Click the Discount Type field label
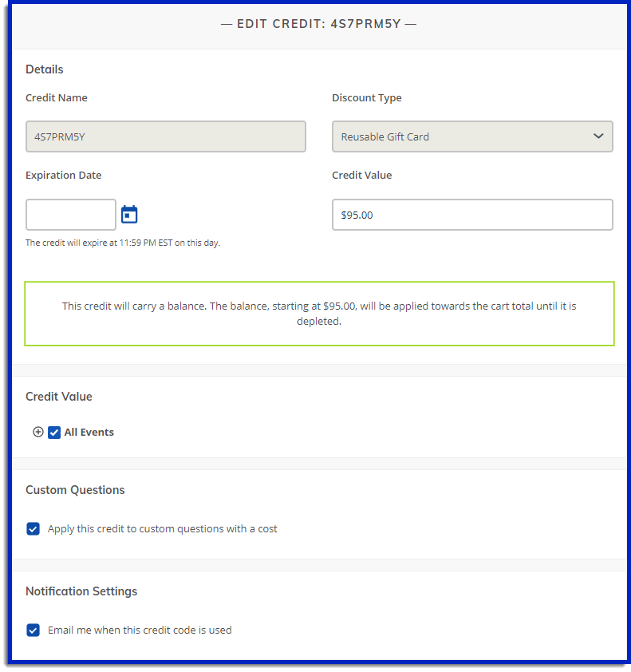The image size is (631, 672). point(367,98)
